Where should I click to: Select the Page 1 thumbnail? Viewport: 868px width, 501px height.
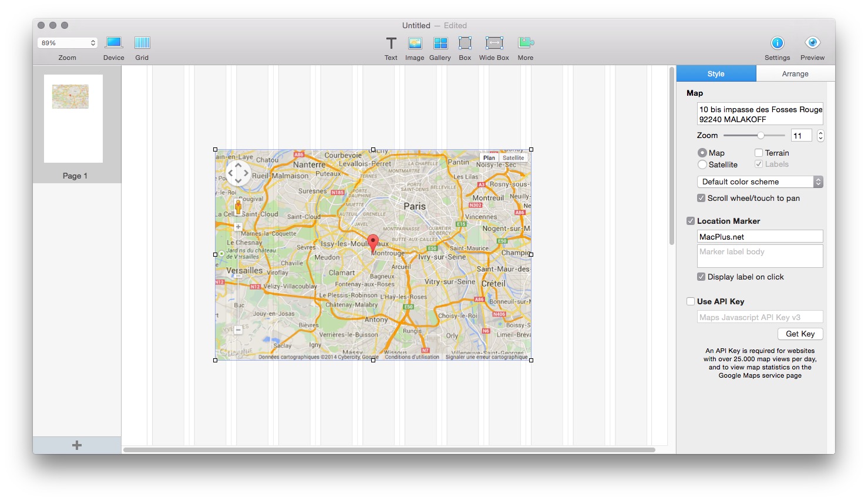pos(73,119)
